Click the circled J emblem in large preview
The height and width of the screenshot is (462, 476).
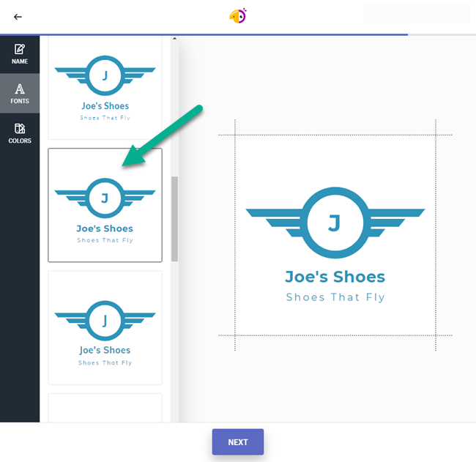tap(335, 223)
